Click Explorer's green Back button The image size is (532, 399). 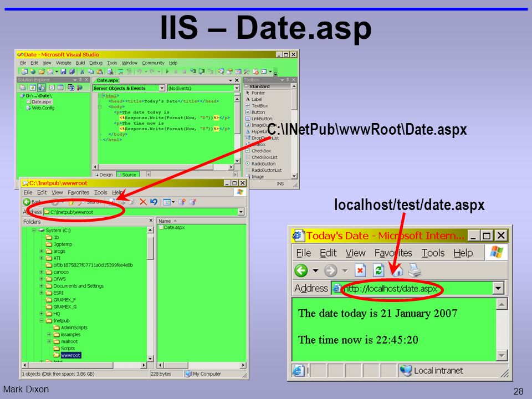tap(27, 202)
